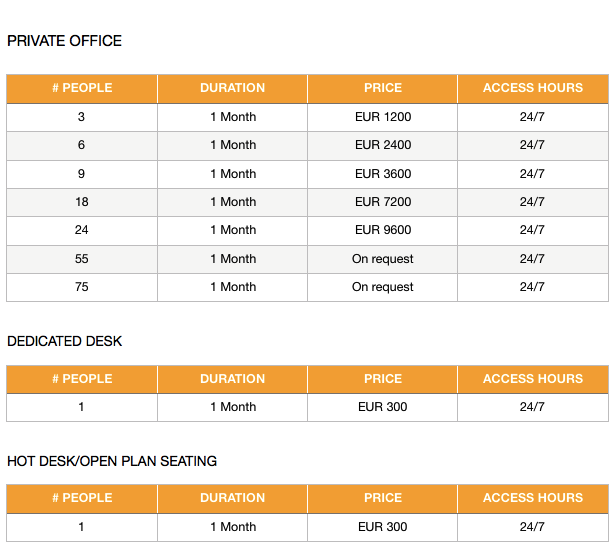The height and width of the screenshot is (547, 614).
Task: Select the EUR 3600 price cell
Action: point(383,173)
